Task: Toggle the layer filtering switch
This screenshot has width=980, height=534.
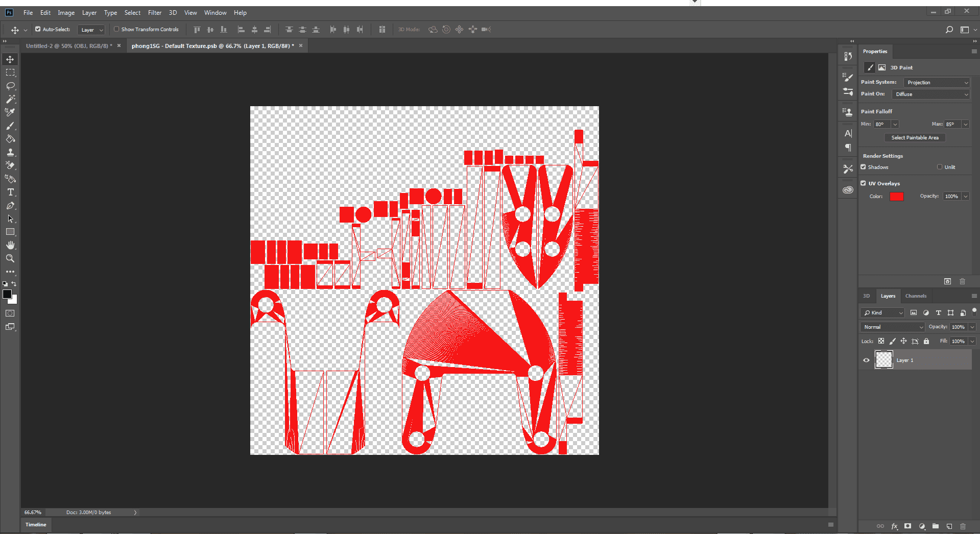Action: (974, 311)
